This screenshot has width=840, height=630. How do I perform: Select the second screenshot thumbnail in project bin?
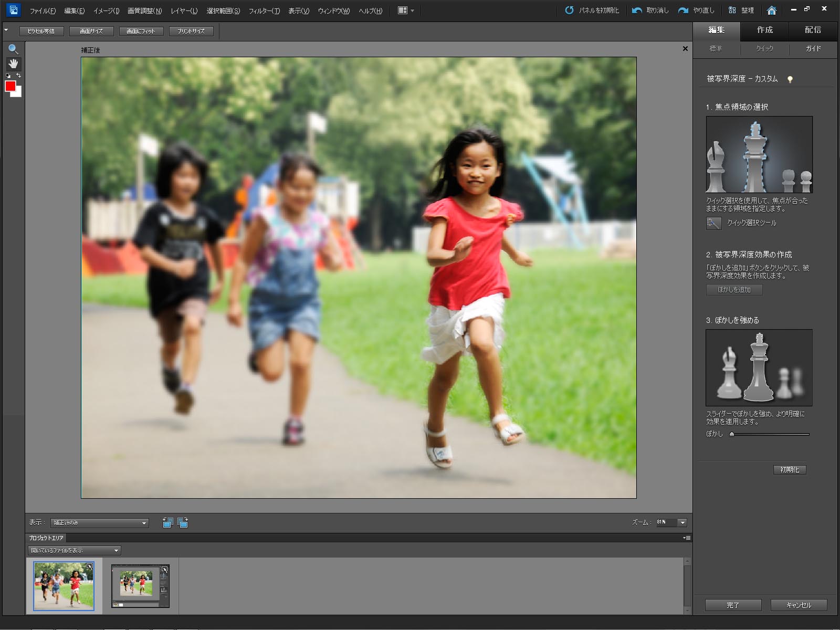(140, 586)
